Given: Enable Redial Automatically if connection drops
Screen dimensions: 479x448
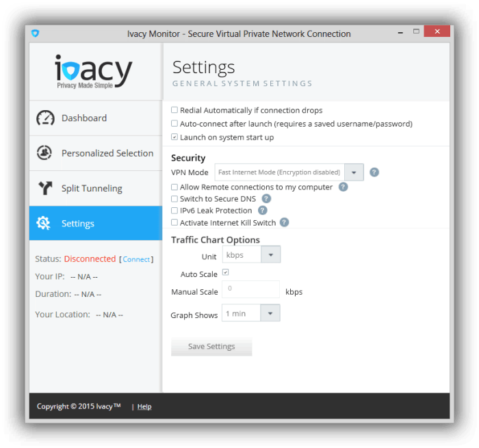Looking at the screenshot, I should 174,110.
